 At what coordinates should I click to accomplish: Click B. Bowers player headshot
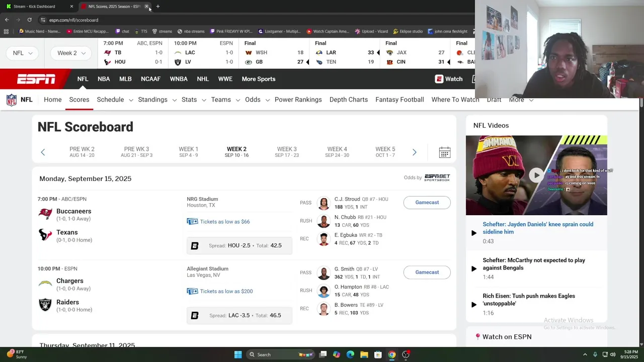click(324, 309)
